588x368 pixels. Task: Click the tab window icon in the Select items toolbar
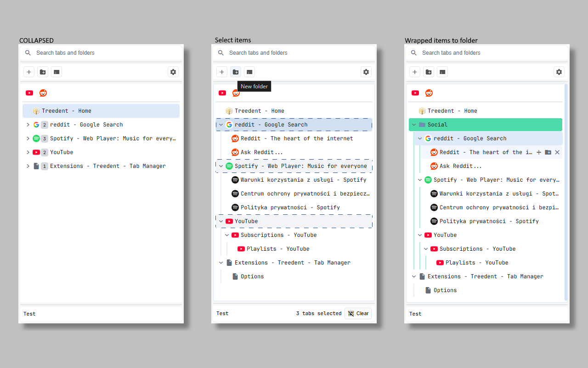249,72
